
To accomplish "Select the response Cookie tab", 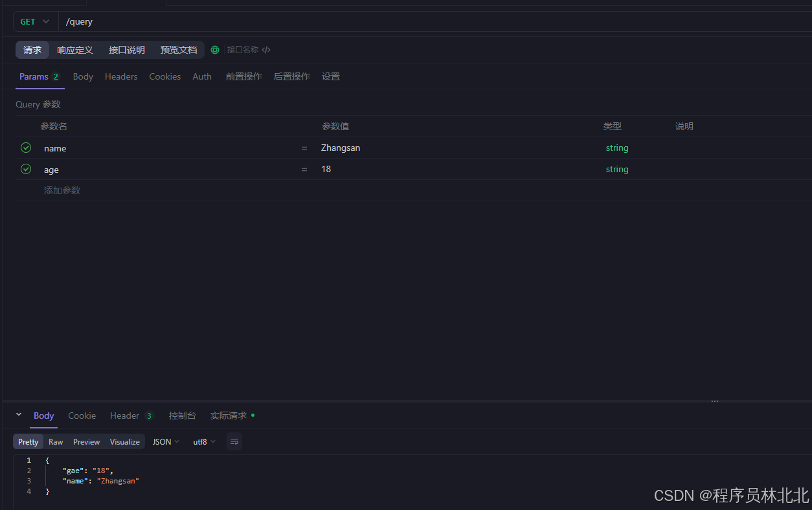I will [82, 416].
